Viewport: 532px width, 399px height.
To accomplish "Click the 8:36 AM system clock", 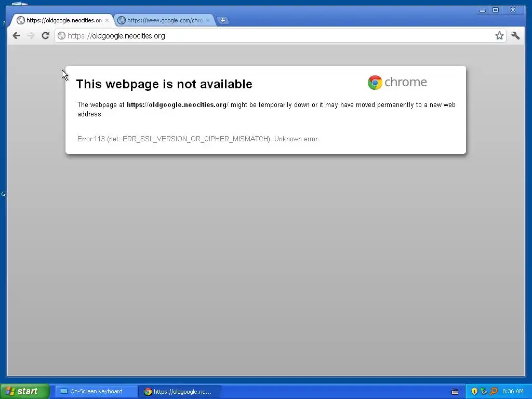I will click(x=513, y=392).
